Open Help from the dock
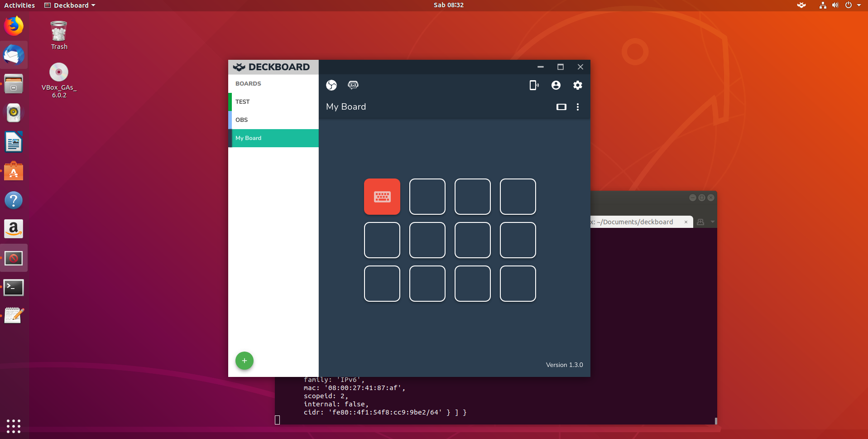Viewport: 868px width, 439px height. point(14,200)
